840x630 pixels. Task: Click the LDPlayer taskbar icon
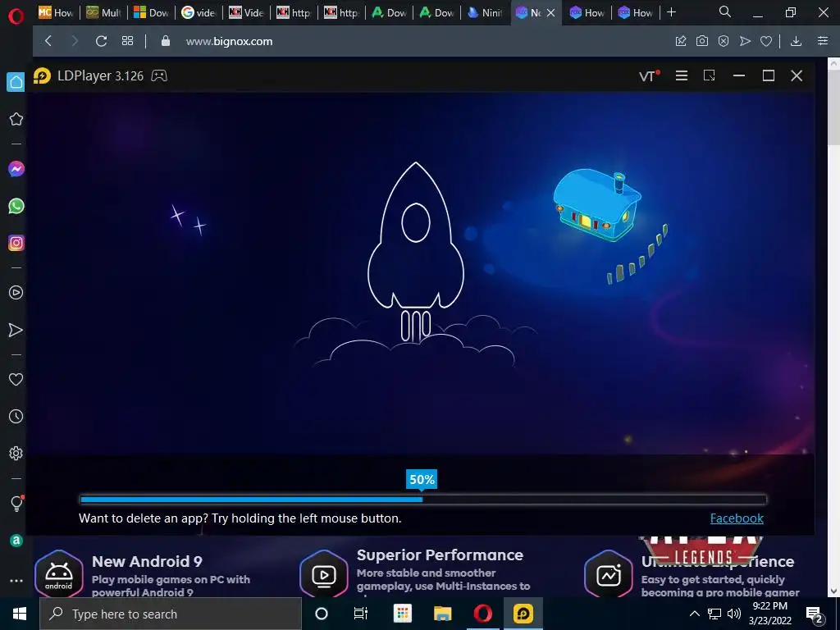(523, 614)
